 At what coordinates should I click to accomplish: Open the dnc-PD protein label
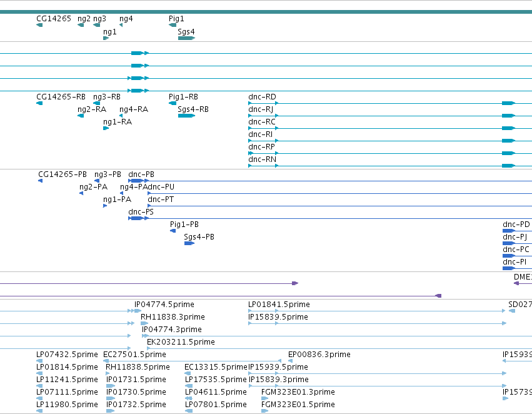point(516,225)
